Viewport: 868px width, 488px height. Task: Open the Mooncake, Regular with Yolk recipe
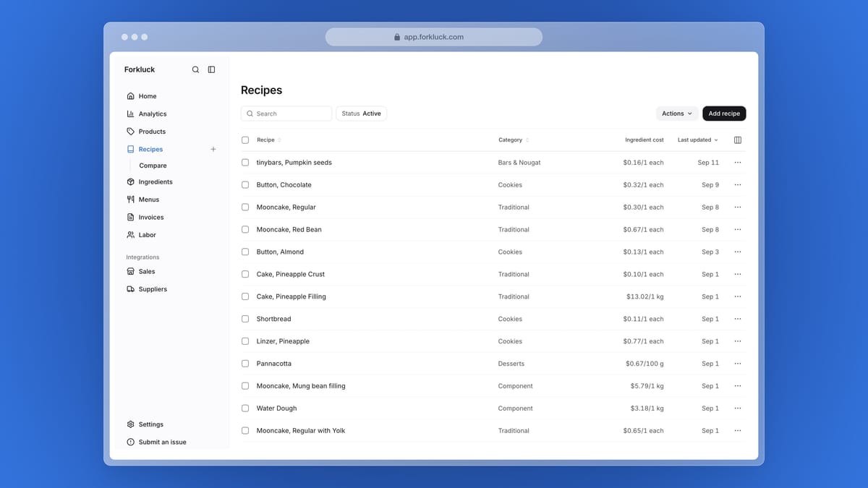(301, 431)
